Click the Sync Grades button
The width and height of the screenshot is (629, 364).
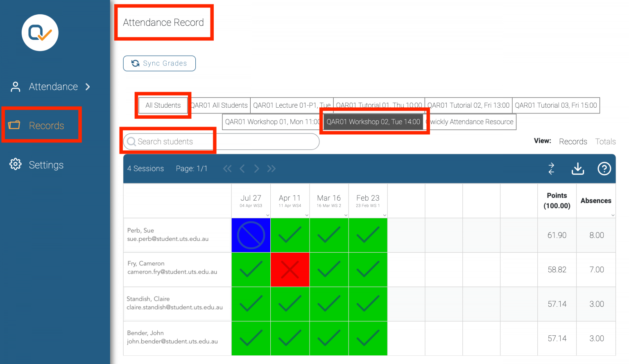coord(159,63)
